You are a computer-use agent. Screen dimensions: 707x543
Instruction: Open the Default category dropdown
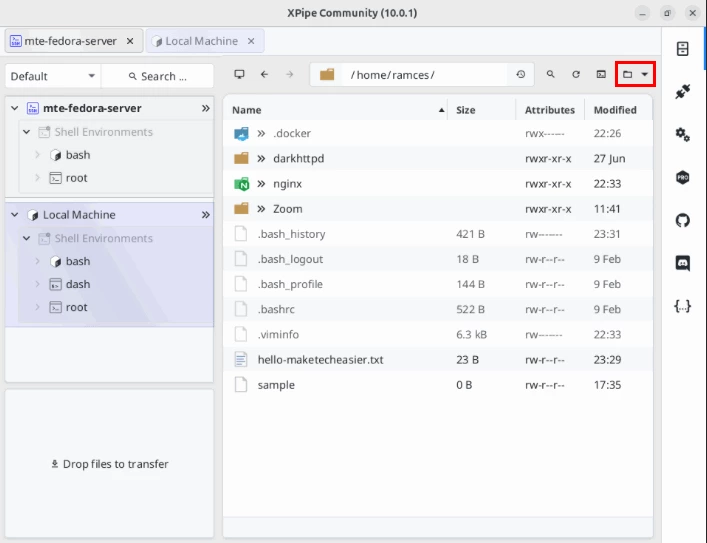53,76
